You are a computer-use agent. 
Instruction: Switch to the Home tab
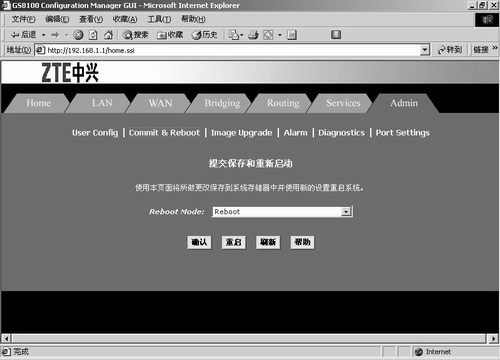pos(38,103)
